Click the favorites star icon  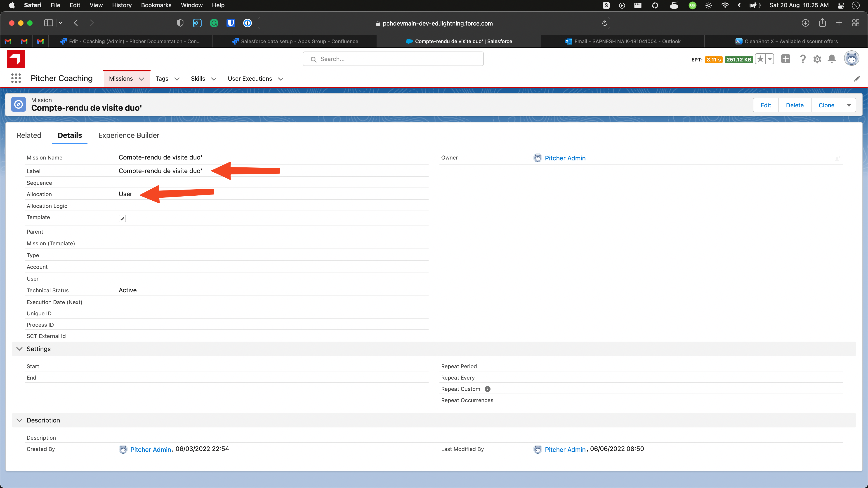pos(760,59)
